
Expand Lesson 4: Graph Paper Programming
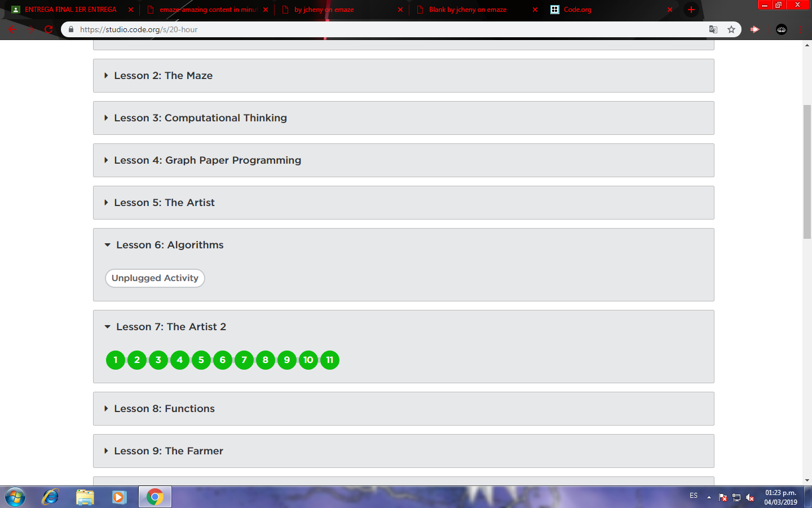[x=404, y=160]
